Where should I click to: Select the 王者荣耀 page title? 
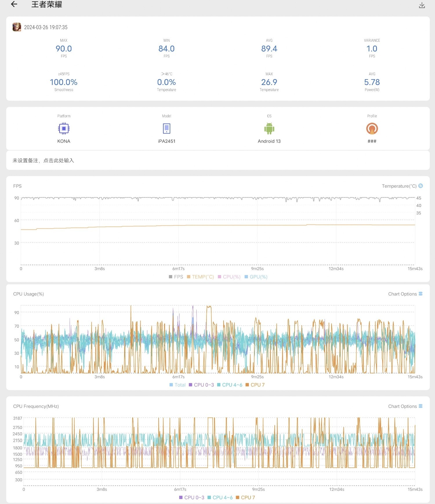(x=47, y=4)
